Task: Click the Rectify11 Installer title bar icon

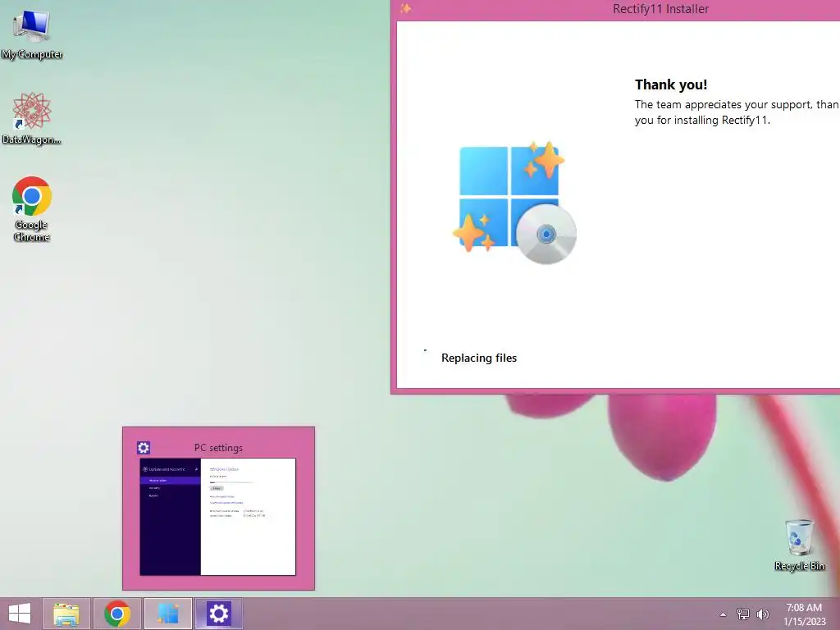Action: click(x=405, y=8)
